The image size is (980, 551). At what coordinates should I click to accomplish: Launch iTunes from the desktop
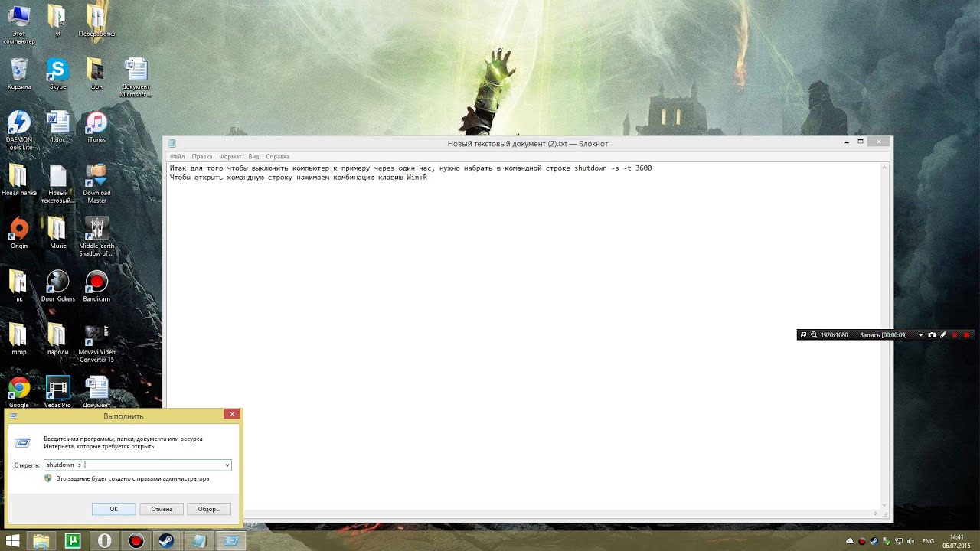[x=96, y=127]
